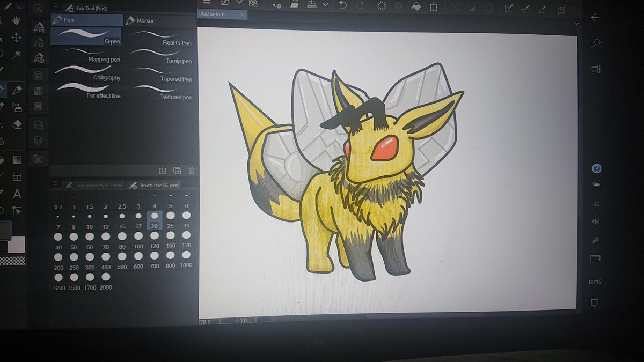The height and width of the screenshot is (362, 644).
Task: Open Clip Studio spiral icon
Action: pos(253,3)
